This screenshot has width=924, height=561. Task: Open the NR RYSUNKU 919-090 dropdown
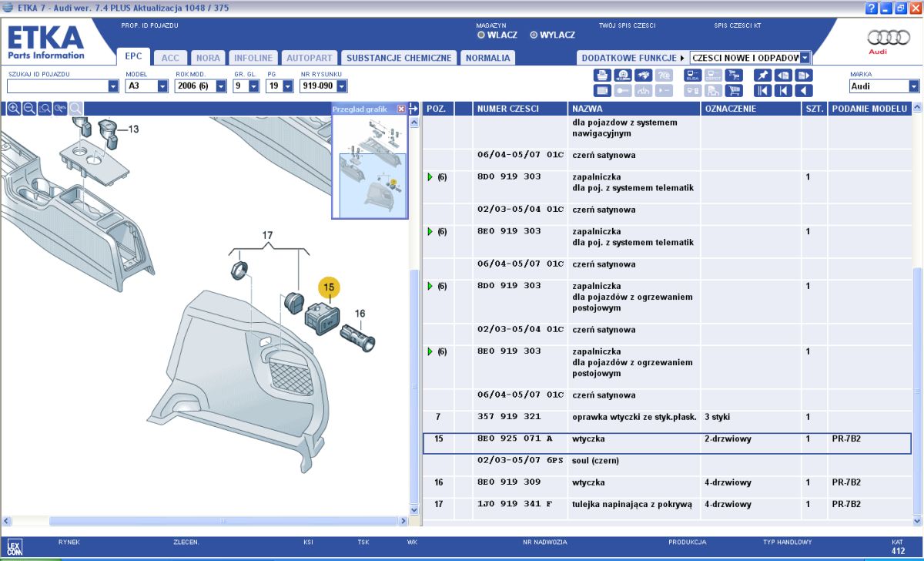[x=342, y=86]
